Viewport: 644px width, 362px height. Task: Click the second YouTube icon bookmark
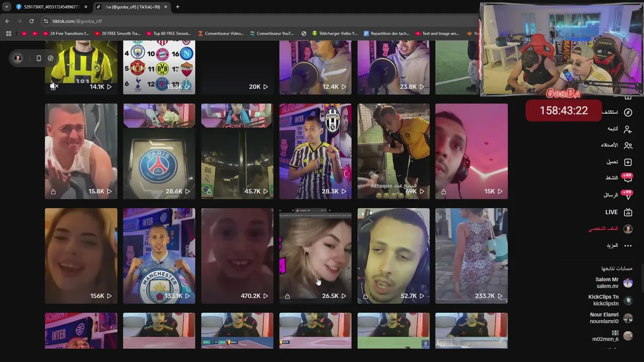point(35,34)
